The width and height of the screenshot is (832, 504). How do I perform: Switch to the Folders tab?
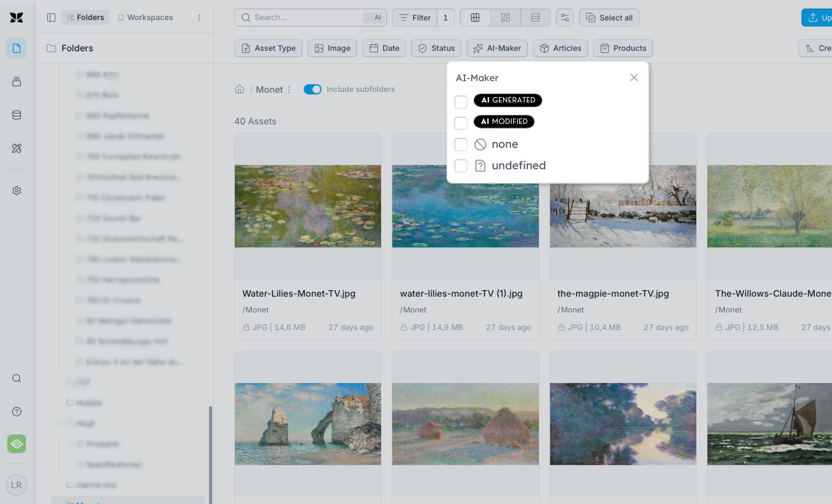(x=86, y=17)
